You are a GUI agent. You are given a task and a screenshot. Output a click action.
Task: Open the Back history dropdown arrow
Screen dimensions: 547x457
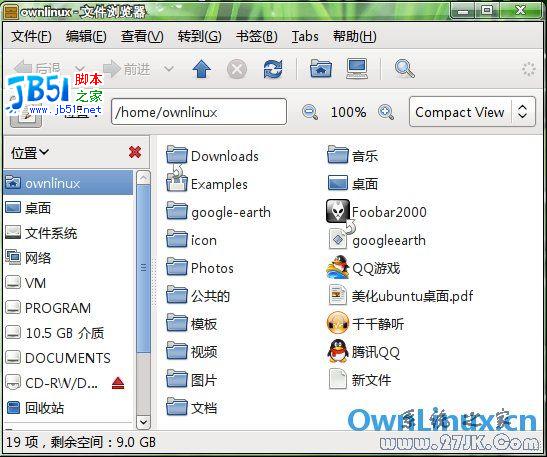pos(80,68)
